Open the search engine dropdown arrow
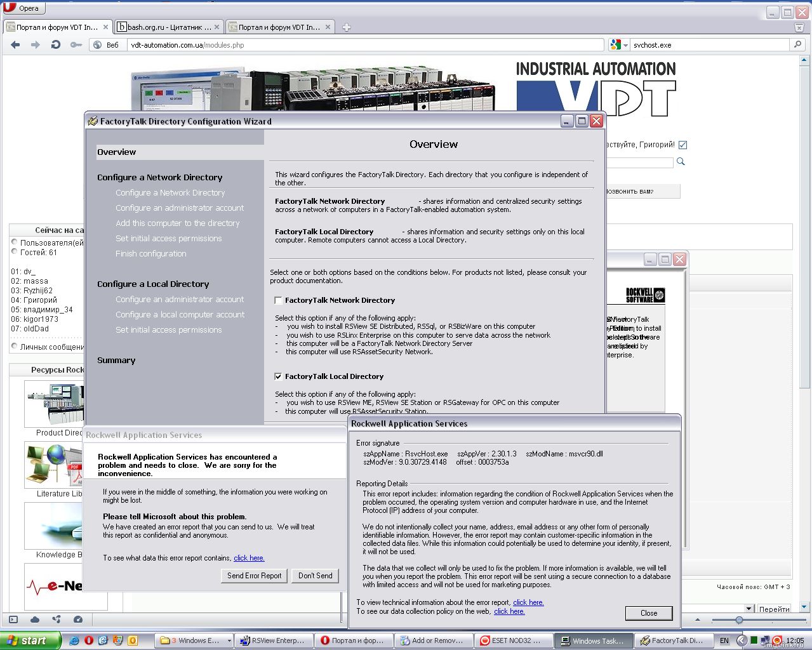This screenshot has height=650, width=812. pos(625,45)
